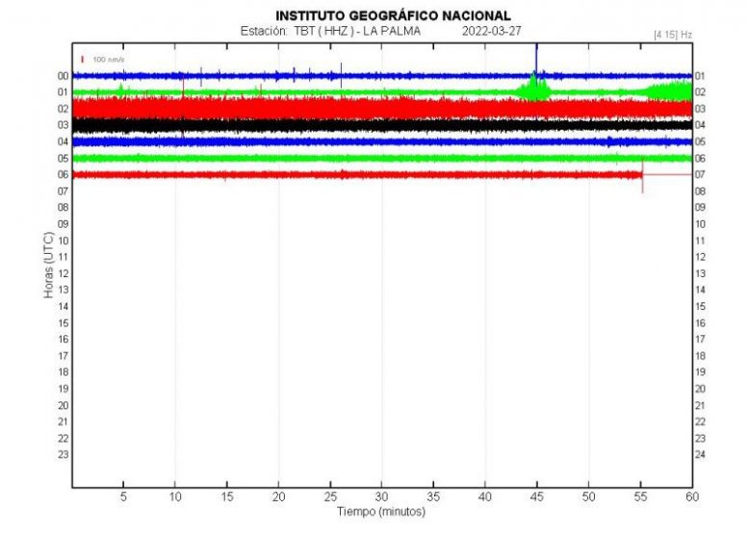Click the Instituto Geográfico Nacional title
748x560 pixels.
pos(393,15)
